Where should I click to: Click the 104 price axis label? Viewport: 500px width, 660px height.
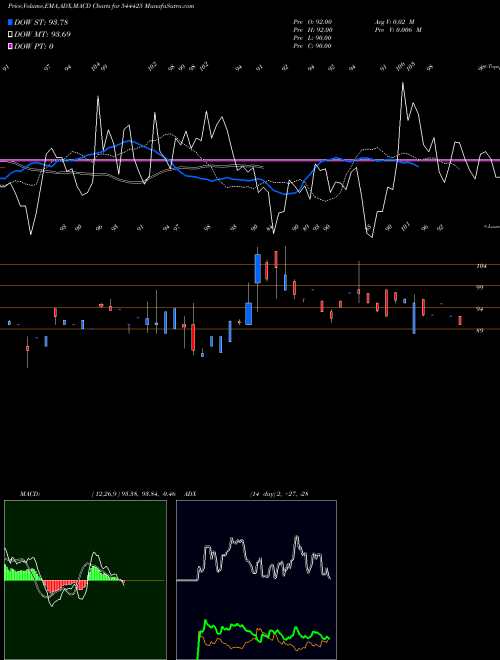pyautogui.click(x=481, y=266)
